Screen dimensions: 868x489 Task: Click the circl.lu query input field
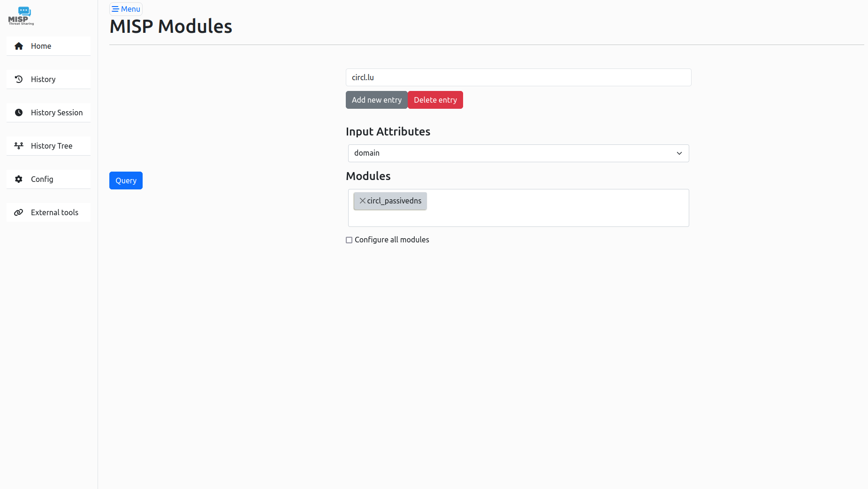click(518, 77)
